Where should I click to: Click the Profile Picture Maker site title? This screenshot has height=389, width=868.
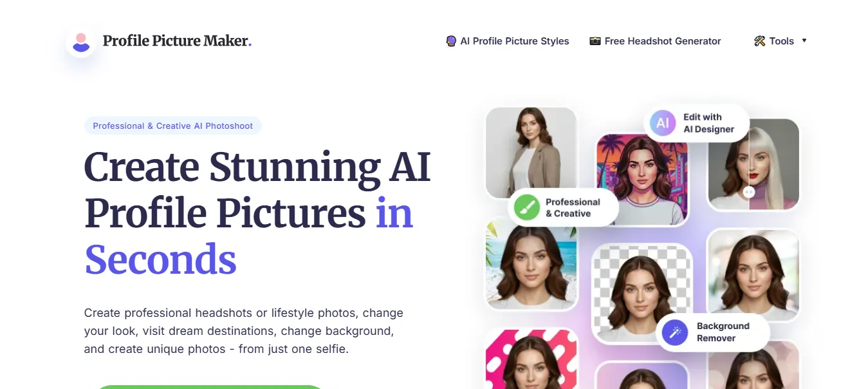(x=176, y=41)
